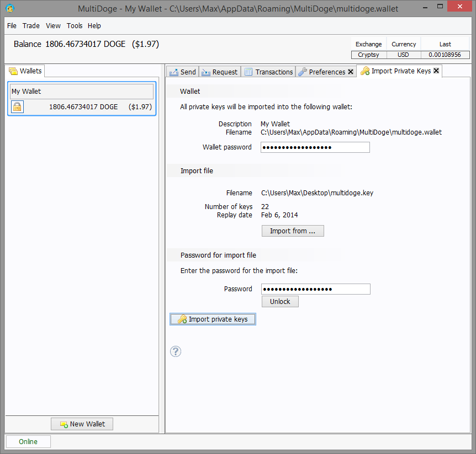Click the Import from ... button
This screenshot has height=454, width=476.
(293, 231)
